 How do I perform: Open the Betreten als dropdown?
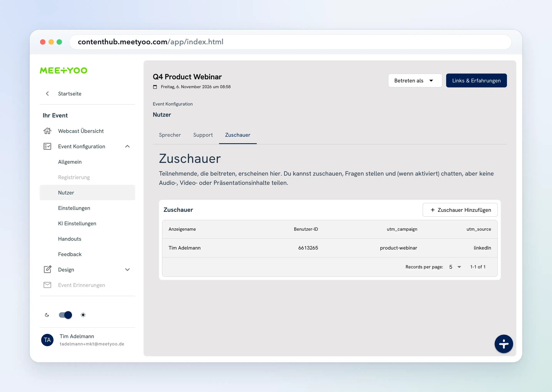point(415,80)
